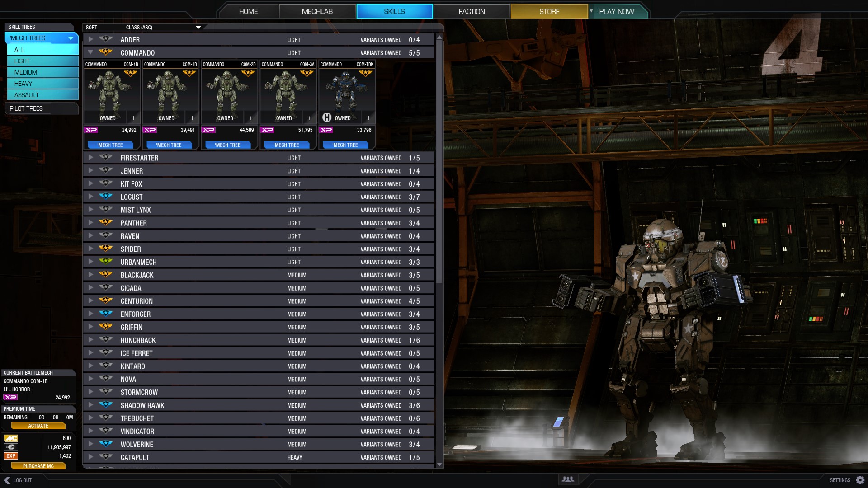Click the XP icon in Current Battlemech panel
The width and height of the screenshot is (868, 488).
pos(10,398)
